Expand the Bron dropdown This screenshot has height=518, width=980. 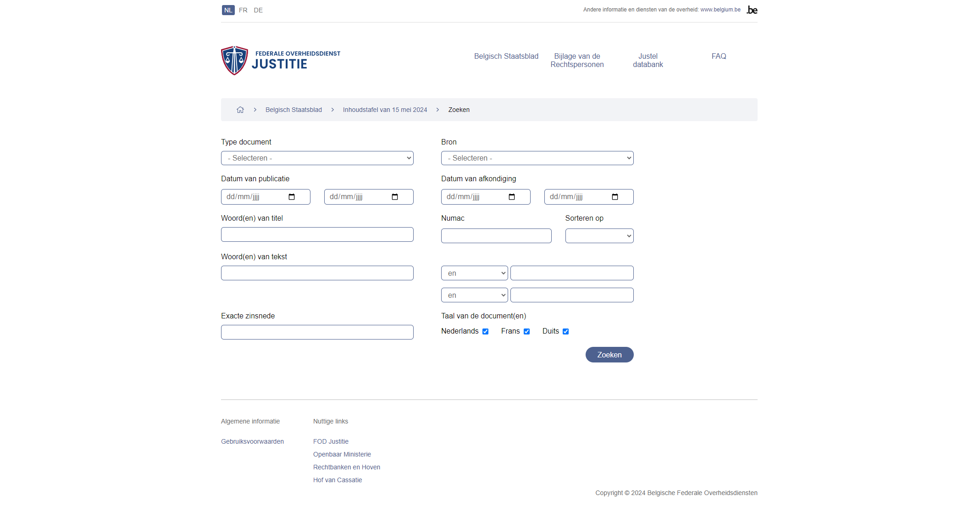(x=537, y=158)
